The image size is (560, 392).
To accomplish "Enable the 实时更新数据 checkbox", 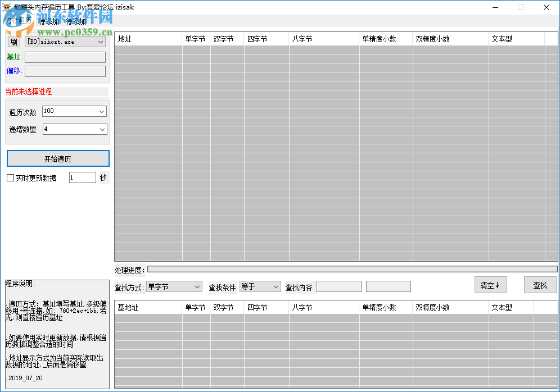I will [10, 177].
